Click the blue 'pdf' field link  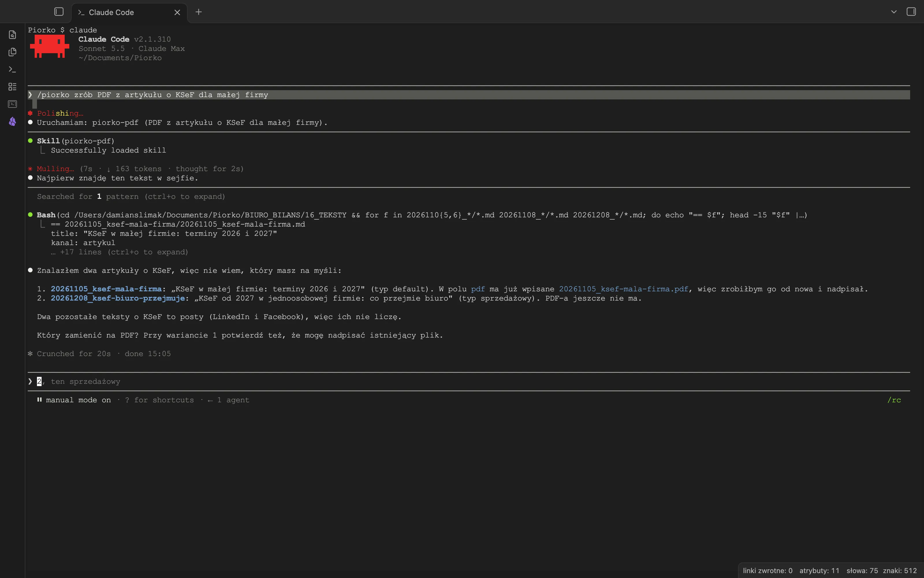[x=478, y=289]
